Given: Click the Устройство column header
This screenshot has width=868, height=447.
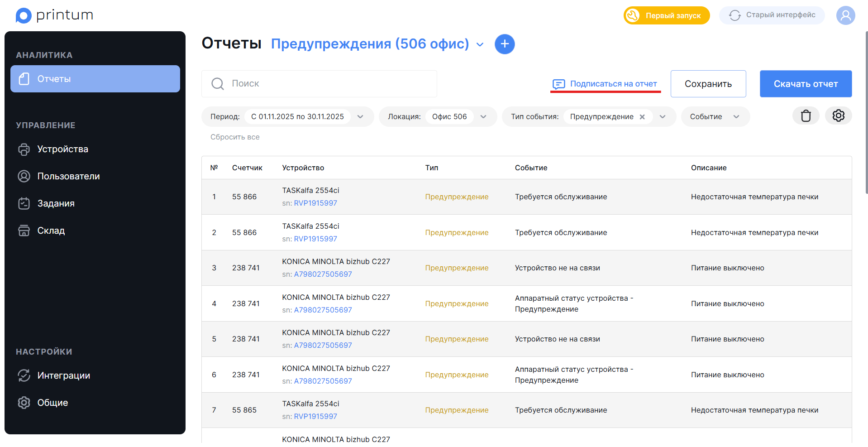Looking at the screenshot, I should click(303, 168).
